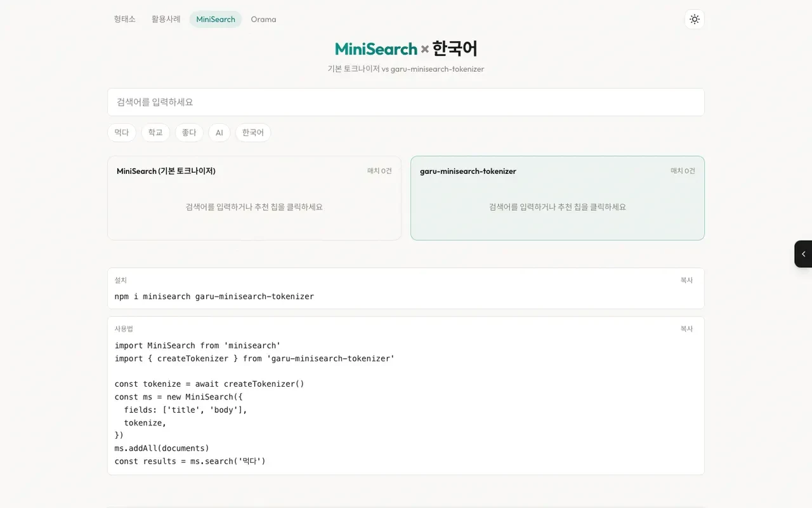Click the fields: ['title', 'body'] code line
The height and width of the screenshot is (508, 812).
185,410
